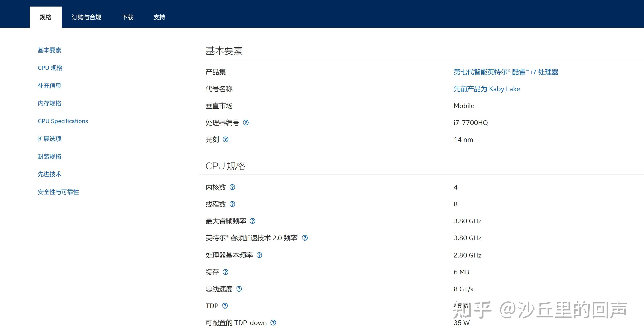Image resolution: width=644 pixels, height=336 pixels.
Task: Click help icon beside 可配置的 TDP-down
Action: coord(273,323)
